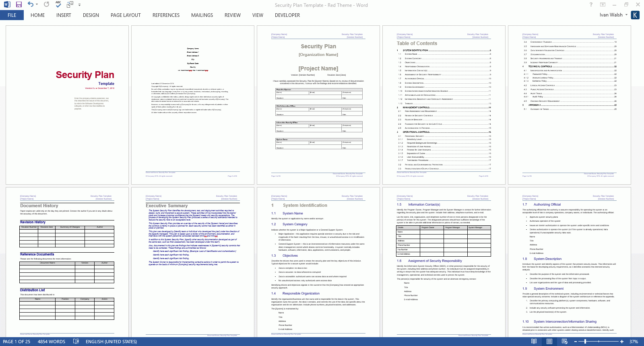Click the Undo arrow icon
The image size is (644, 346).
[x=30, y=5]
